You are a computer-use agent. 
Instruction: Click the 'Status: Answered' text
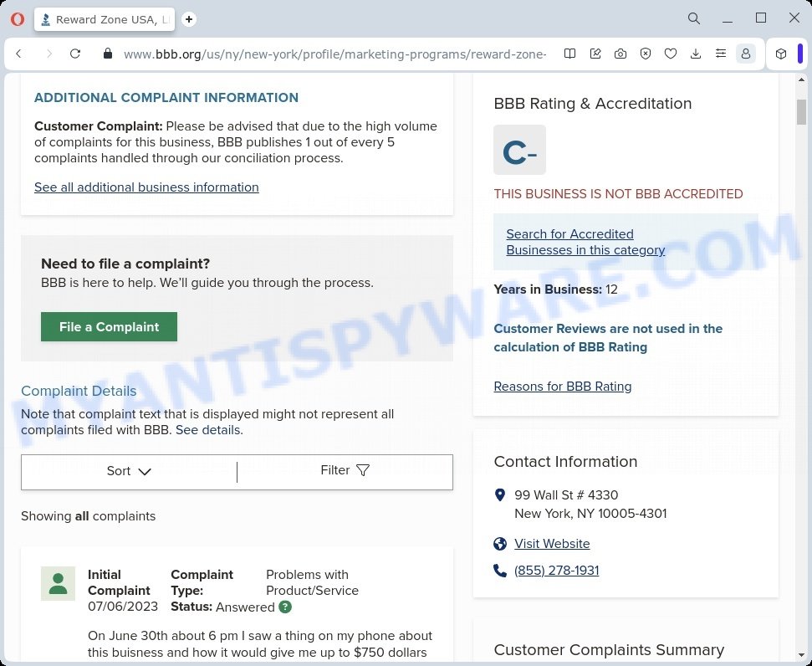222,607
